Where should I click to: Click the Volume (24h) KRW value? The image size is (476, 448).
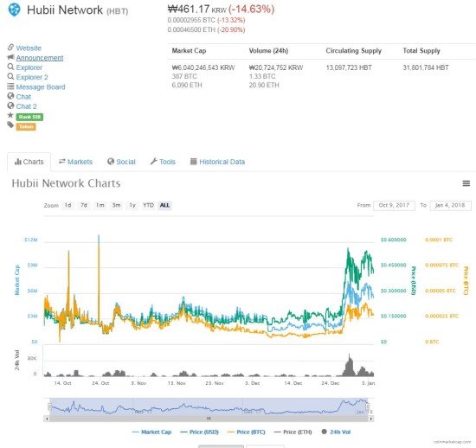[276, 67]
